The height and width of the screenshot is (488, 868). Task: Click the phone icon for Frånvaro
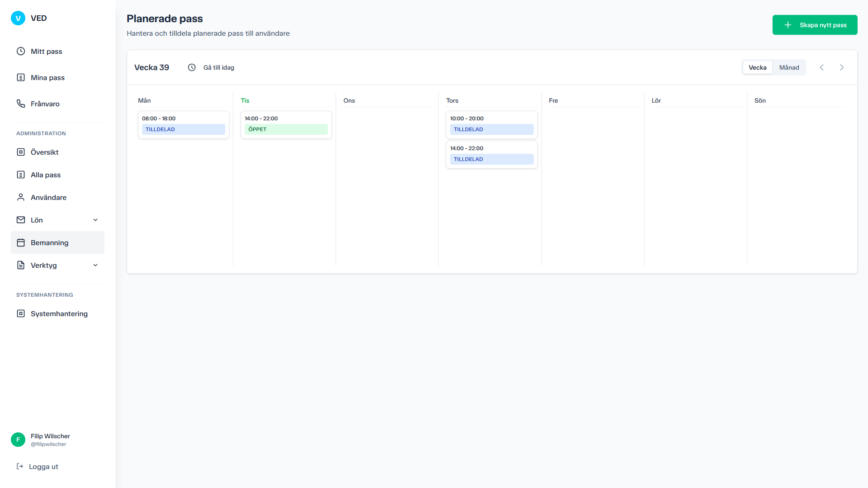(x=21, y=104)
